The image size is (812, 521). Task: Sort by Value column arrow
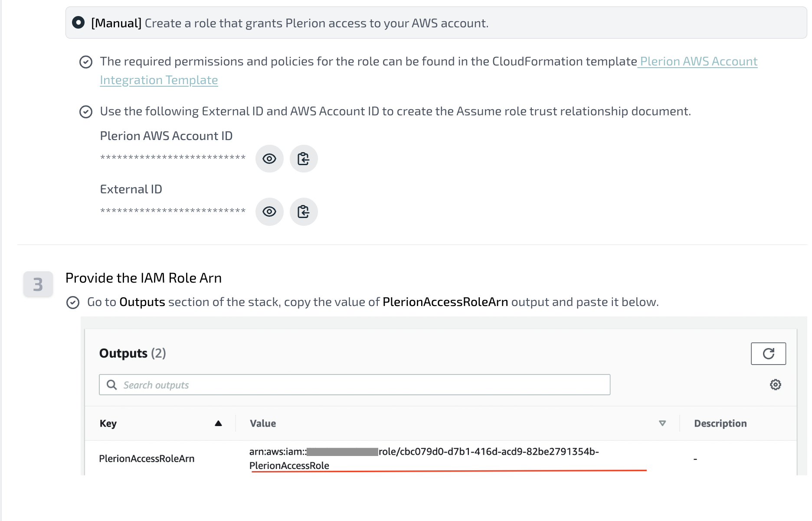(x=662, y=423)
